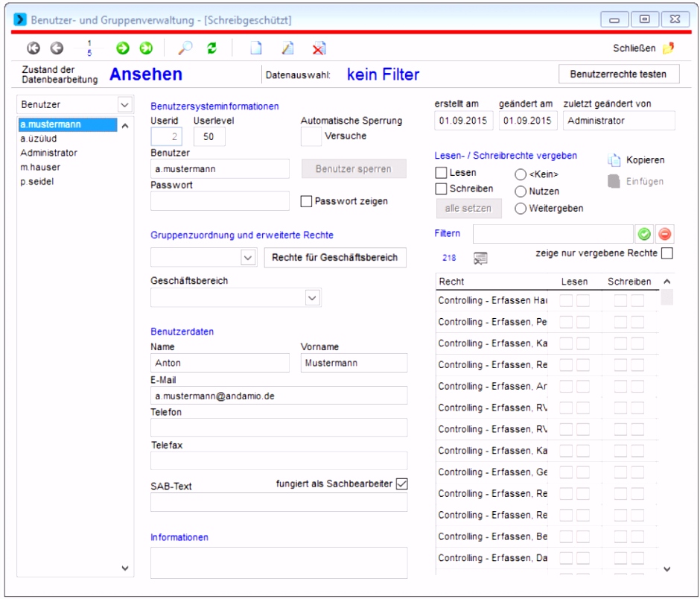Click the Benutzer field containing a.mustermann

click(220, 169)
